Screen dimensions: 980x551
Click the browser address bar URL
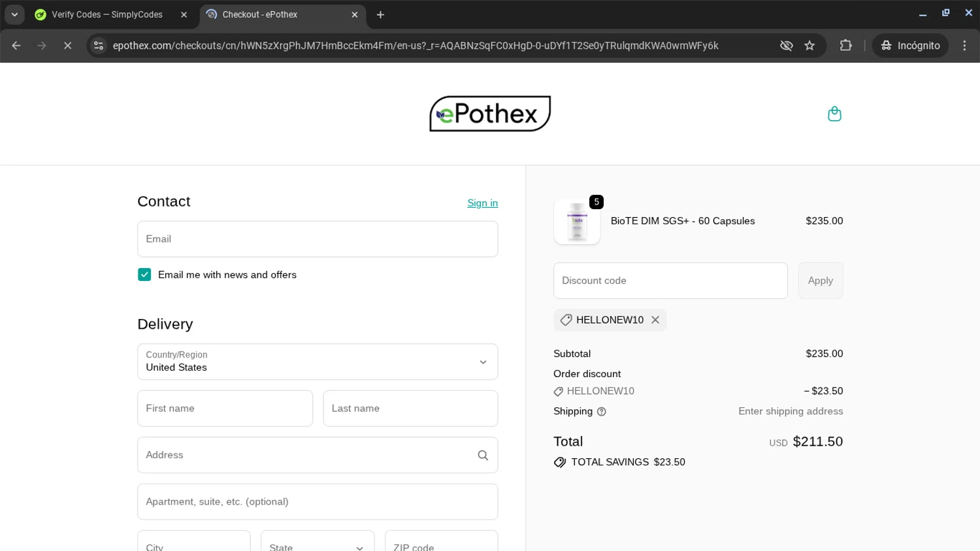click(416, 46)
